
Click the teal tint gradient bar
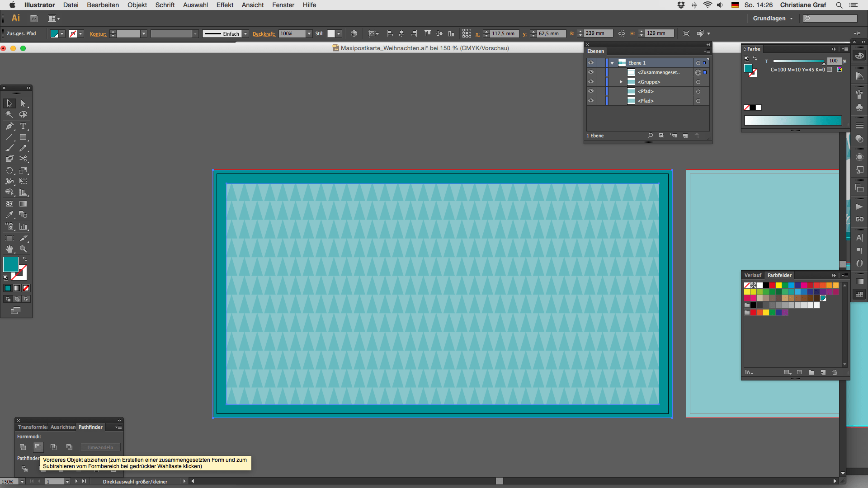point(793,120)
